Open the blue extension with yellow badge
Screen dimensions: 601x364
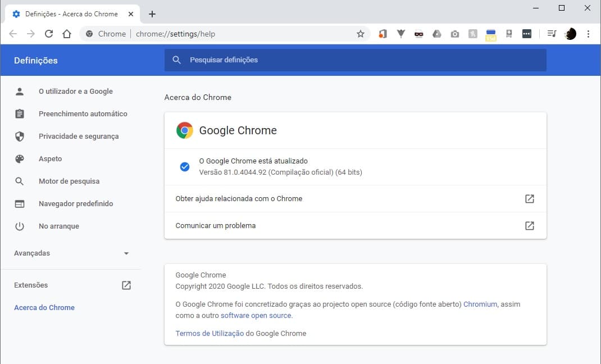[x=490, y=35]
